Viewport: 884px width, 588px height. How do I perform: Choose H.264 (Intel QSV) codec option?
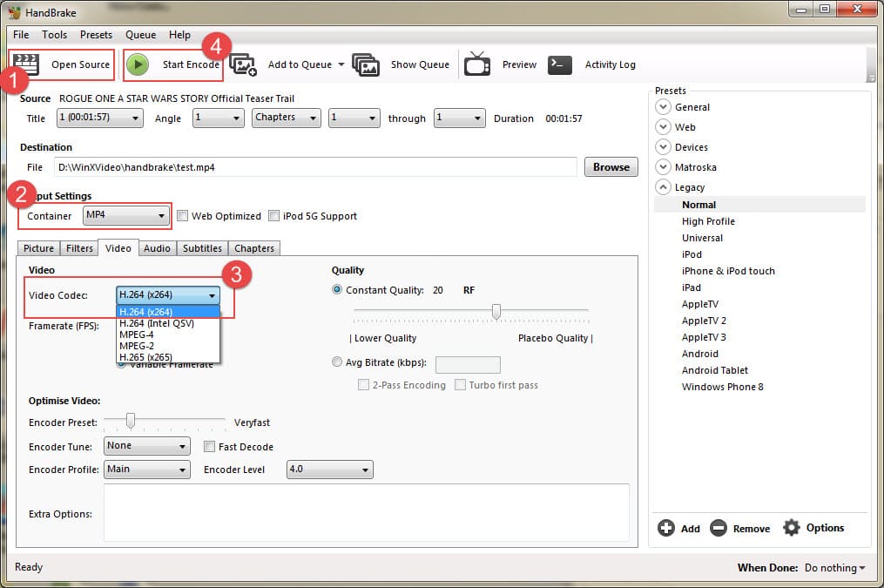(167, 323)
